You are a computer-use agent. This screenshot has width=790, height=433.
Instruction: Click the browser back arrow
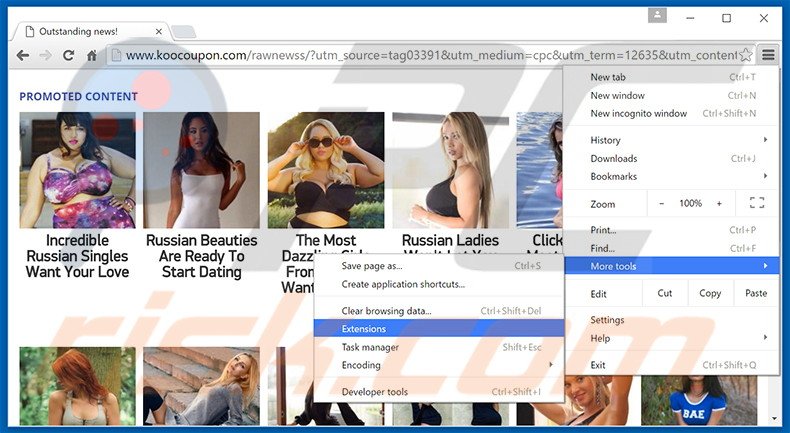[x=20, y=55]
